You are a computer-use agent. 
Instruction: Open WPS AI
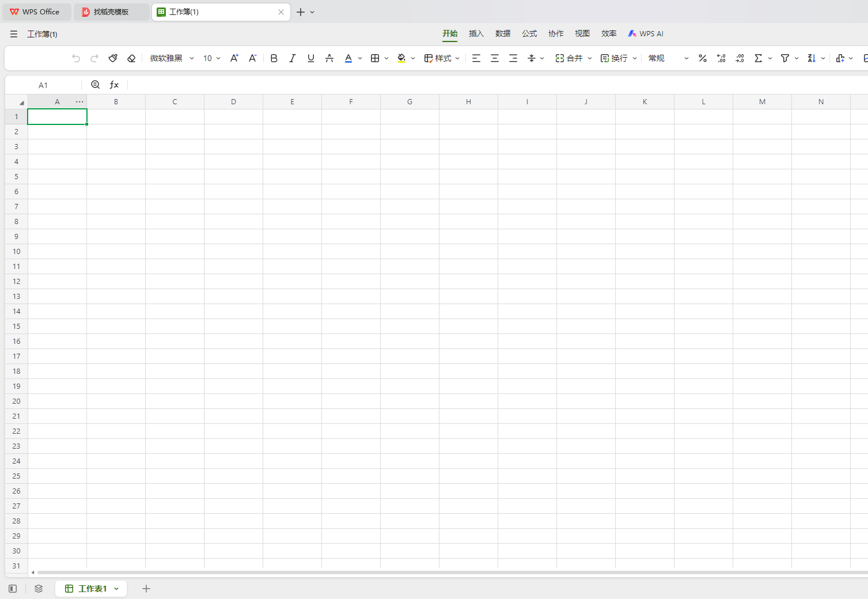pyautogui.click(x=646, y=33)
